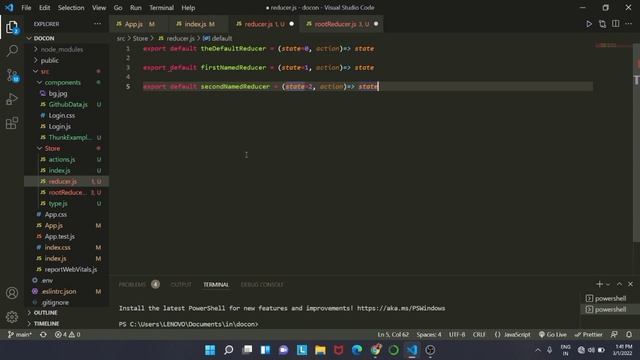
Task: Open GithubData.js in explorer
Action: 68,104
